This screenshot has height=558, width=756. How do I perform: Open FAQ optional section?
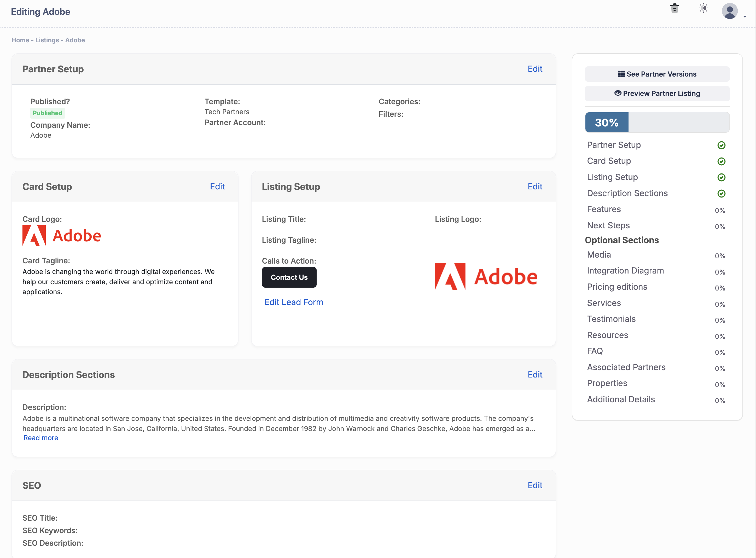(595, 351)
